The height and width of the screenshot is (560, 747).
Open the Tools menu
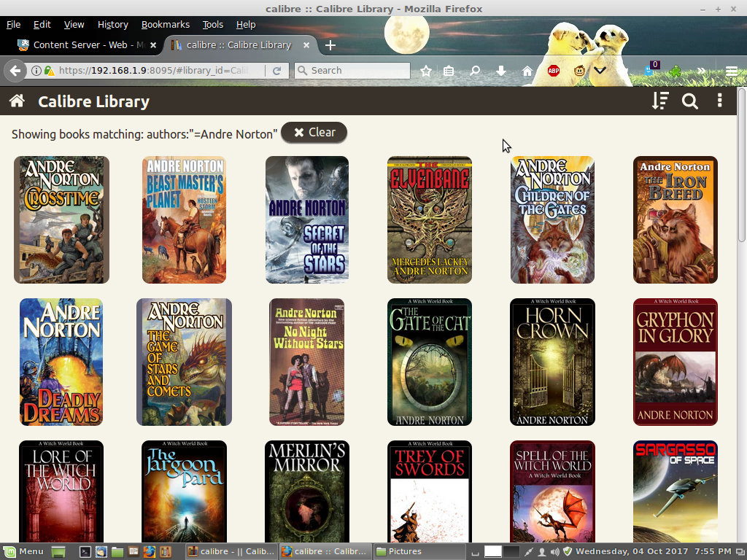click(212, 24)
